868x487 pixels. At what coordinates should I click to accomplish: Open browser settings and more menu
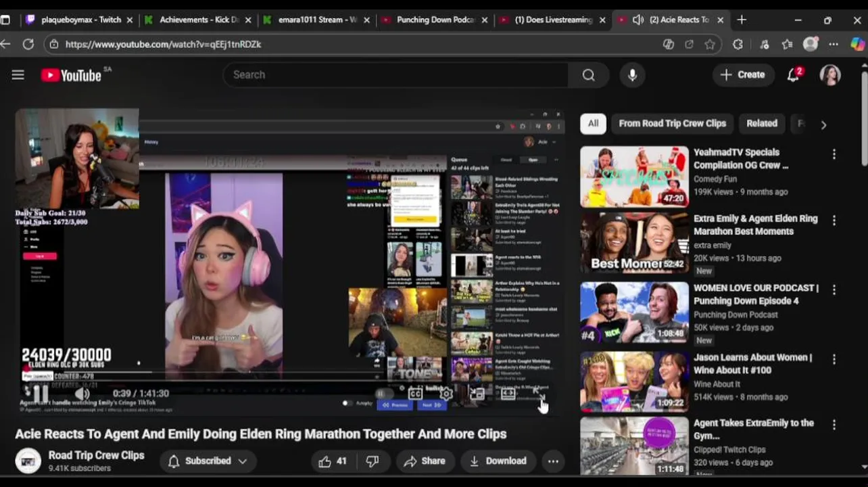(x=834, y=44)
